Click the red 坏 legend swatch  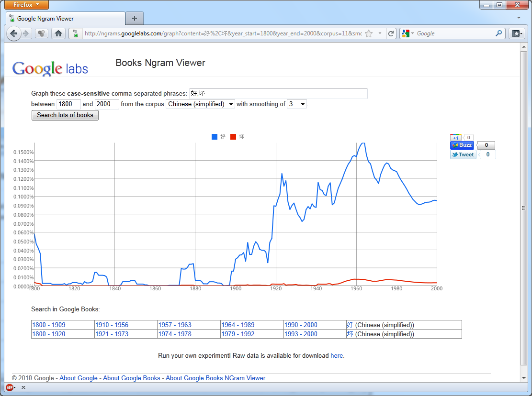(233, 137)
